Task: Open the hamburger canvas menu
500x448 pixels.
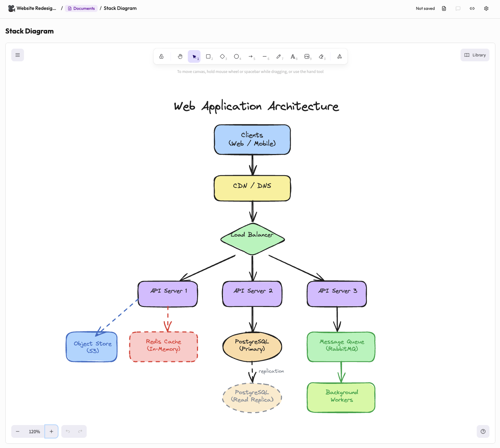Action: click(17, 55)
